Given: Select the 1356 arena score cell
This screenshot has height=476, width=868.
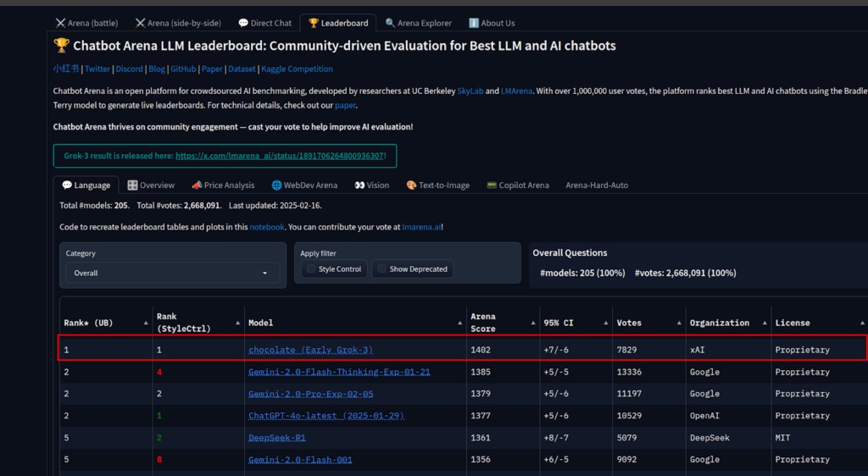Looking at the screenshot, I should [x=504, y=459].
